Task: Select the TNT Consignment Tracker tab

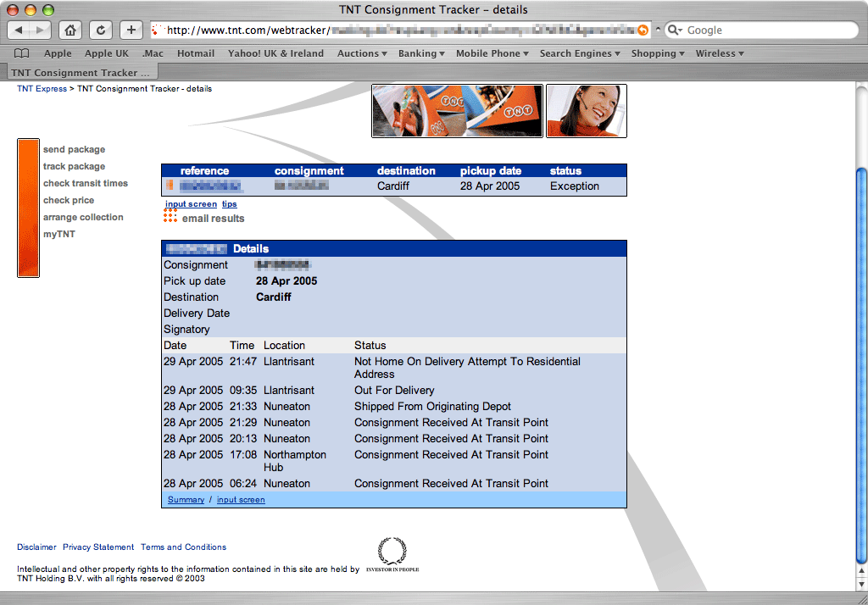Action: click(81, 73)
